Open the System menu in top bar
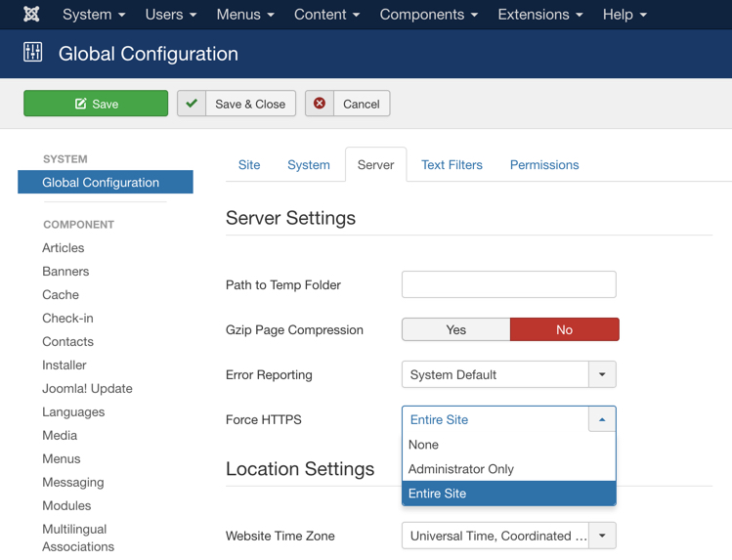The width and height of the screenshot is (732, 560). [x=94, y=15]
